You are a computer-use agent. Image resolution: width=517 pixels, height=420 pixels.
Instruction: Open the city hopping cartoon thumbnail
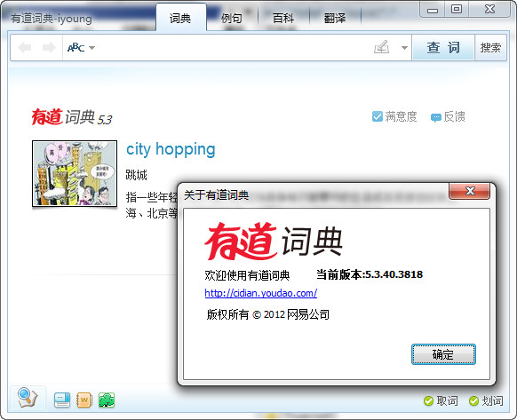pyautogui.click(x=75, y=174)
